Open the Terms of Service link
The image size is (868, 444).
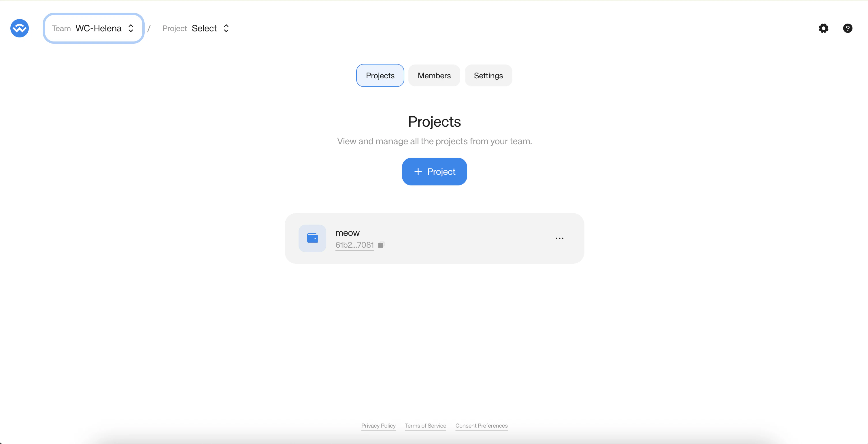point(425,426)
